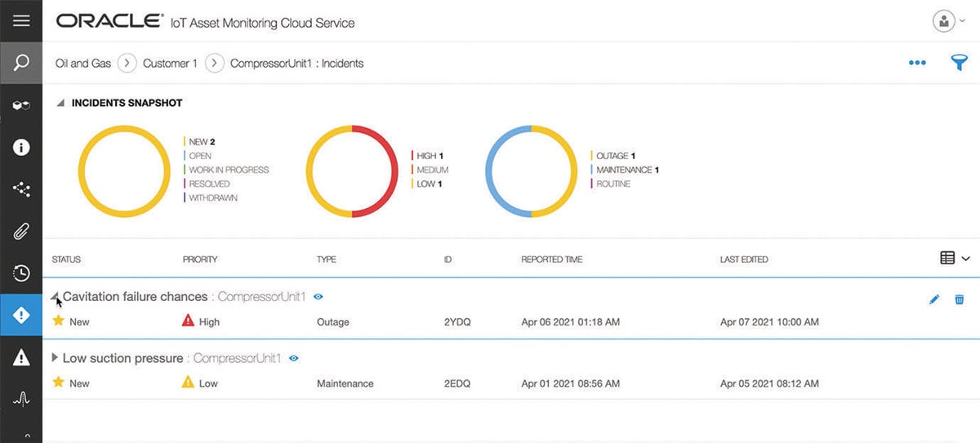
Task: Sort by the LAST EDITED column header
Action: pyautogui.click(x=744, y=259)
